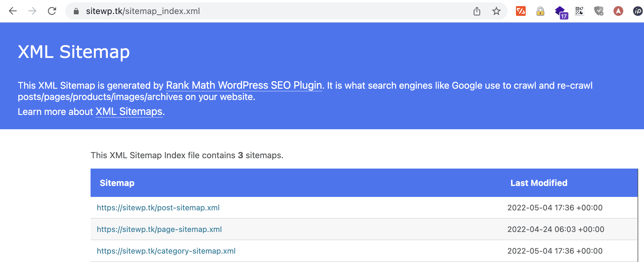The image size is (644, 278).
Task: Open the padlock password extension icon
Action: 540,11
